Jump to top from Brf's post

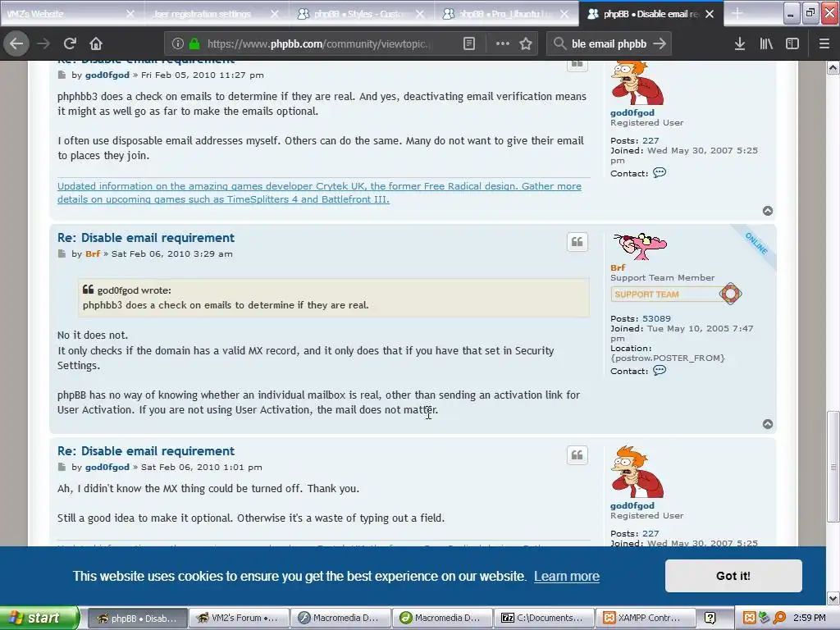[x=768, y=424]
